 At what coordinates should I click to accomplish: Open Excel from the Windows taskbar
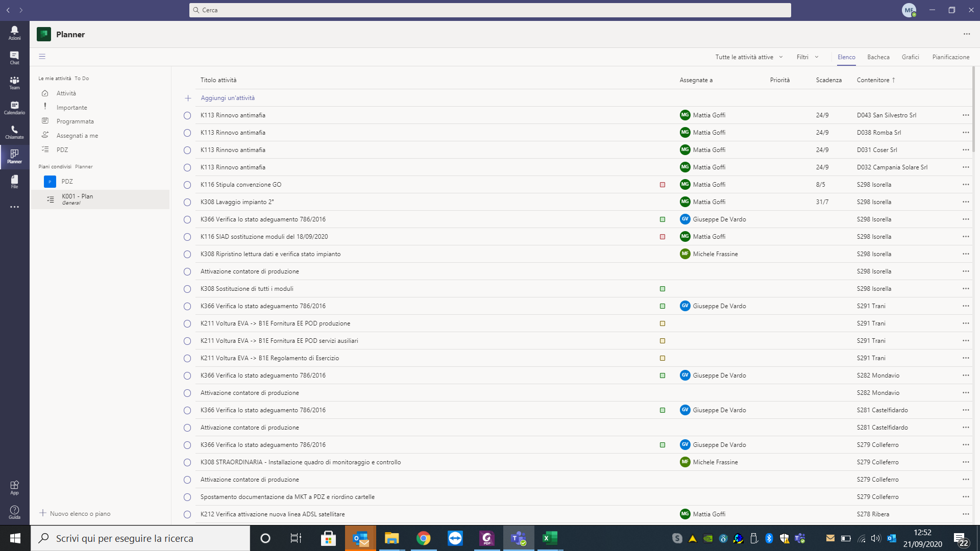[x=550, y=538]
